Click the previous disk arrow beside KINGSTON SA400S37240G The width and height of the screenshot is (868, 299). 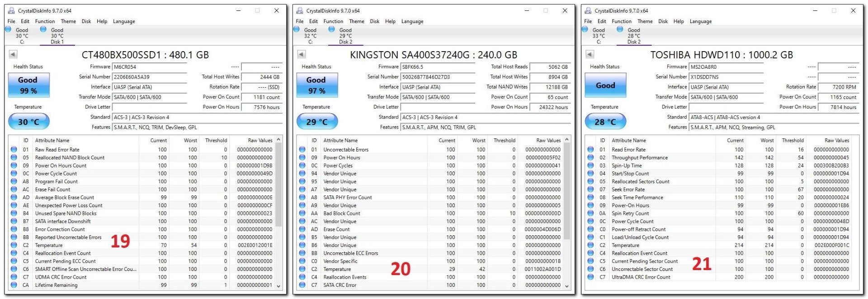click(302, 54)
